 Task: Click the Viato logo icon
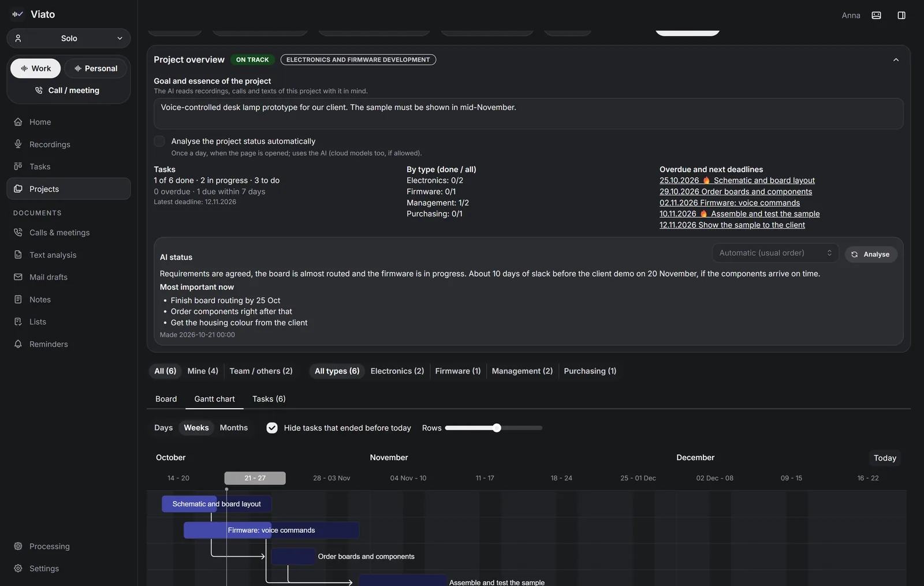pyautogui.click(x=18, y=14)
